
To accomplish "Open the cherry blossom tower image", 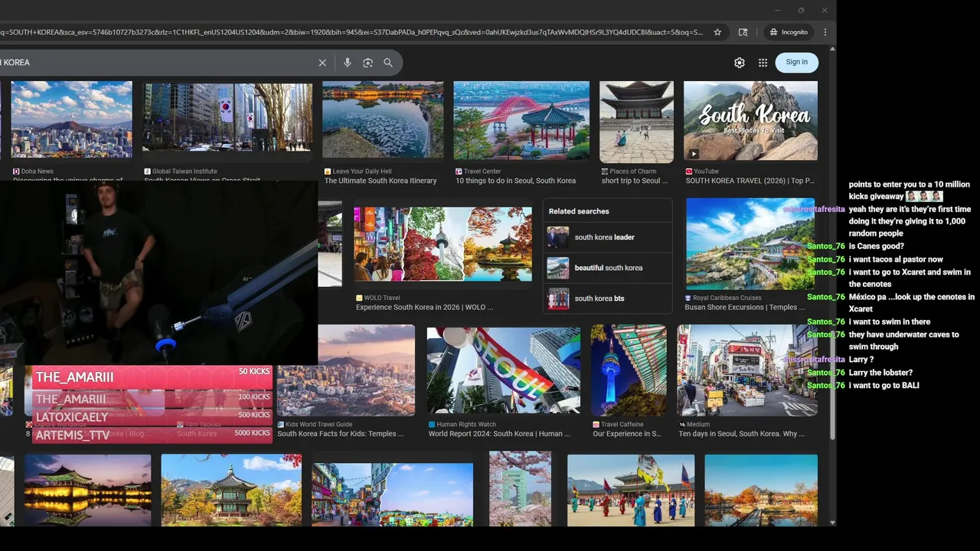I will coord(520,488).
